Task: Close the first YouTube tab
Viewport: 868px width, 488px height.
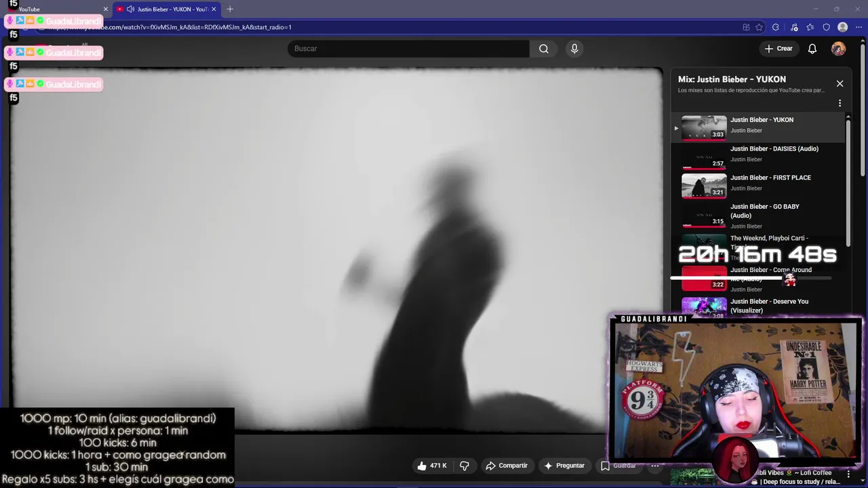Action: (105, 9)
